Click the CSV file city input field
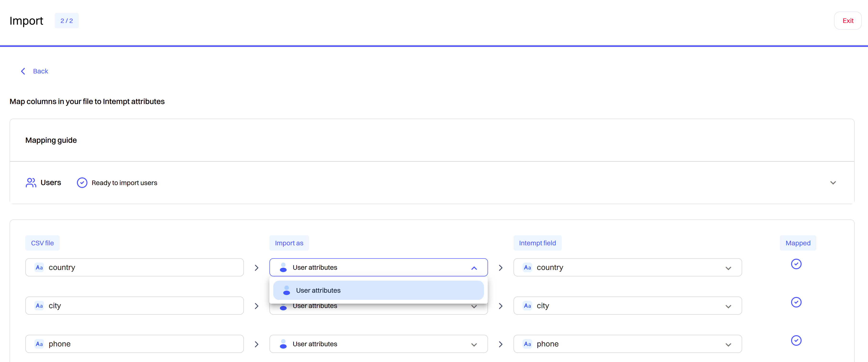868x362 pixels. (134, 306)
